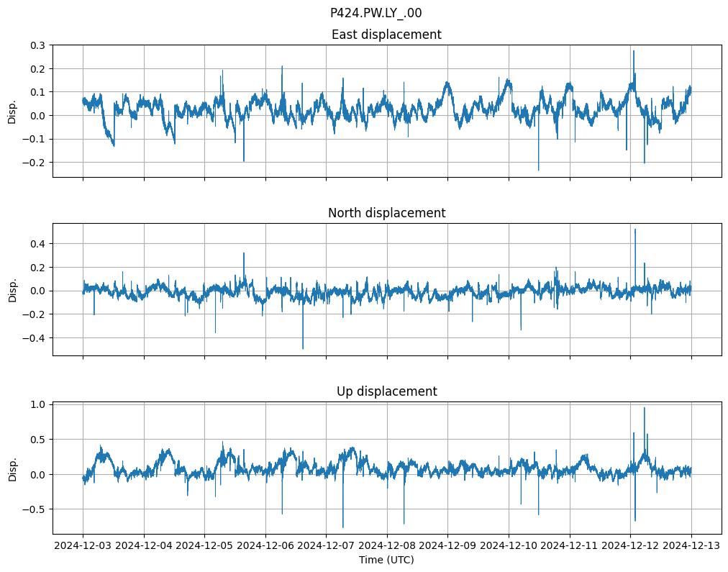The image size is (728, 572).
Task: Click the highest spike in East displacement plot
Action: click(634, 51)
